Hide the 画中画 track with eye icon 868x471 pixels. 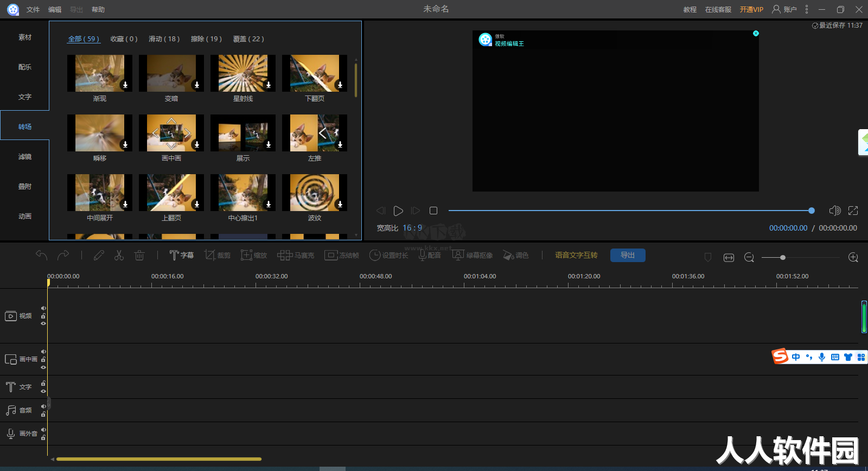click(x=43, y=367)
